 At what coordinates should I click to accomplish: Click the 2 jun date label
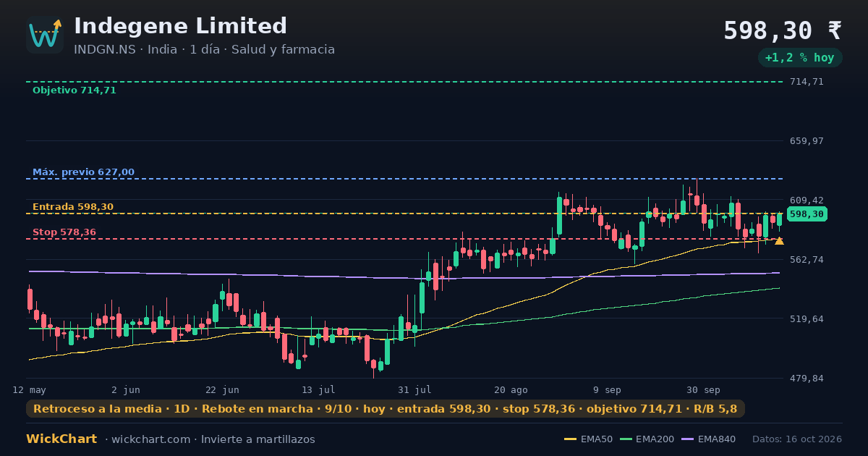[126, 389]
